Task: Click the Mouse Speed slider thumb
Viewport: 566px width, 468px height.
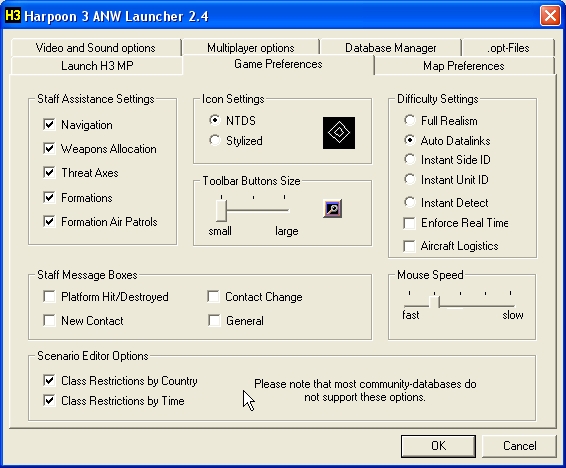Action: pyautogui.click(x=435, y=302)
